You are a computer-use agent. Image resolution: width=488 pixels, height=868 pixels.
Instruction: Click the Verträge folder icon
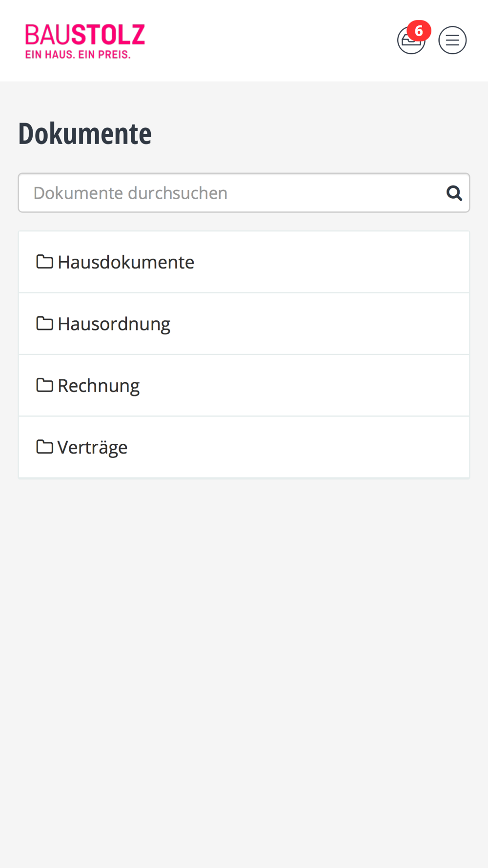pos(44,447)
